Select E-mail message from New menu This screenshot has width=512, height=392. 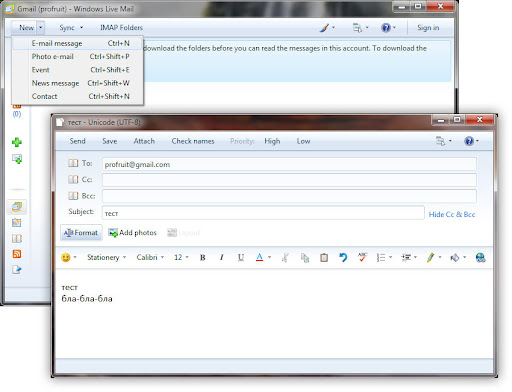78,43
